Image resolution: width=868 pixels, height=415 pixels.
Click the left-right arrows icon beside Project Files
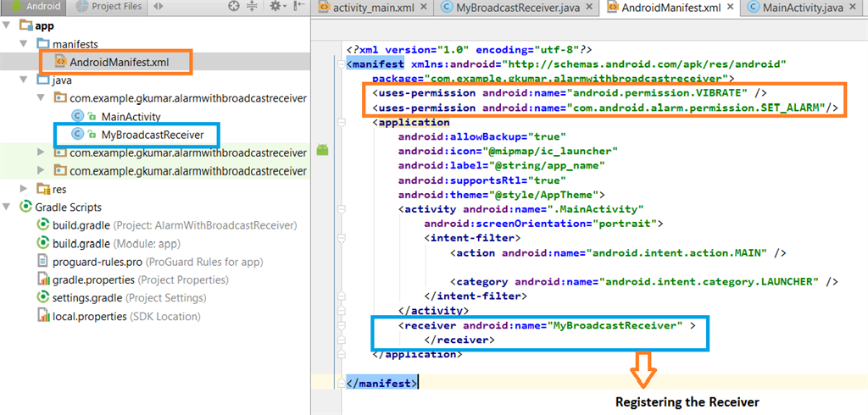(x=157, y=7)
